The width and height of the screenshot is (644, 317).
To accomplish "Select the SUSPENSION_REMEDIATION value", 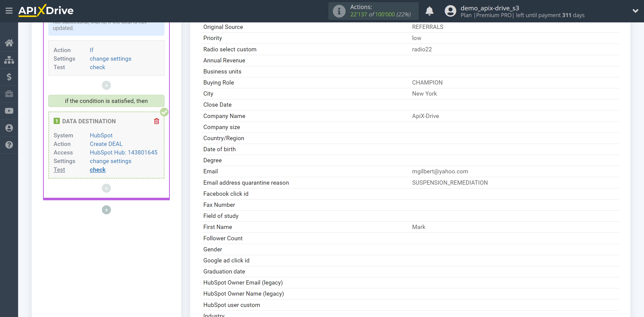I will point(450,183).
